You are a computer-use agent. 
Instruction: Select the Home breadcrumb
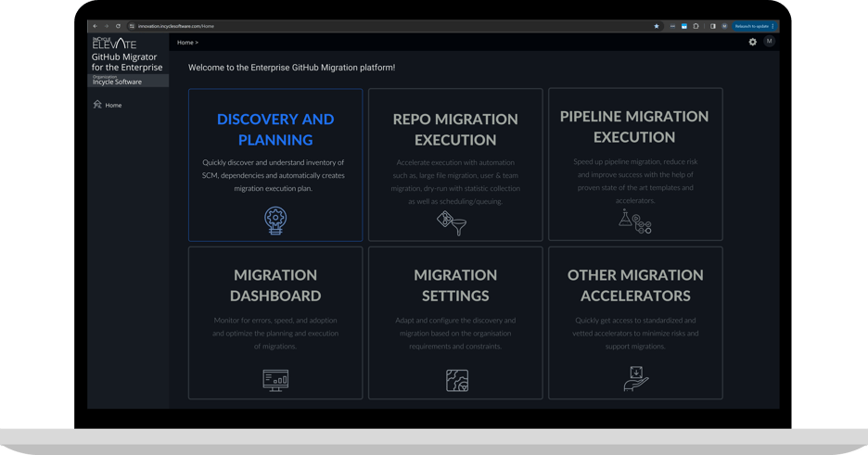[185, 43]
